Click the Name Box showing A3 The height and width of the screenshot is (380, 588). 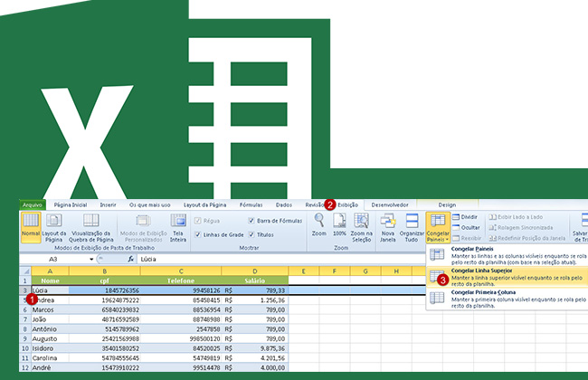[53, 259]
